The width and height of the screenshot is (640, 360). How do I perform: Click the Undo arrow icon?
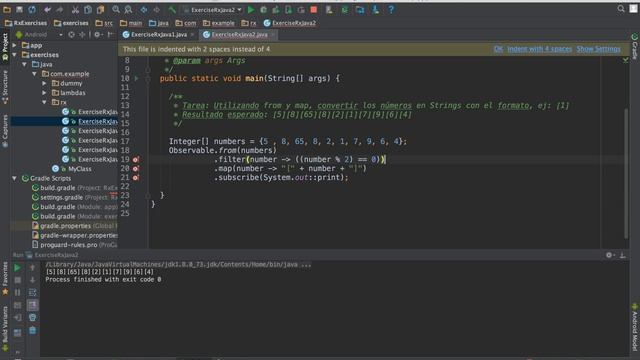(x=47, y=9)
